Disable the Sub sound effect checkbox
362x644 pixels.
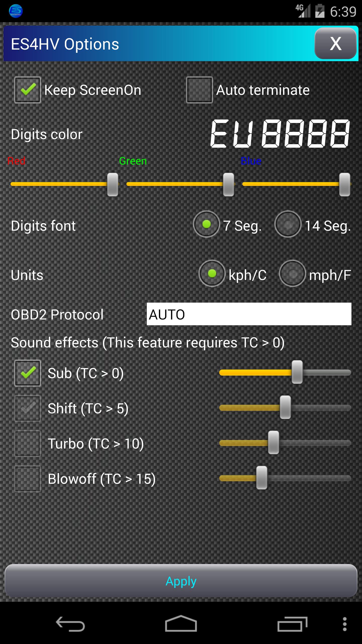[28, 373]
